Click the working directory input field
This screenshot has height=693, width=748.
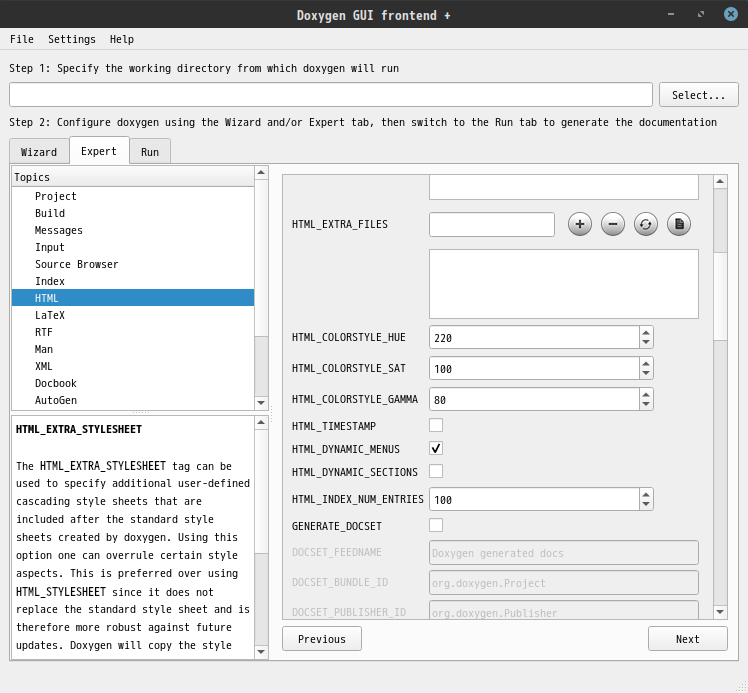331,95
